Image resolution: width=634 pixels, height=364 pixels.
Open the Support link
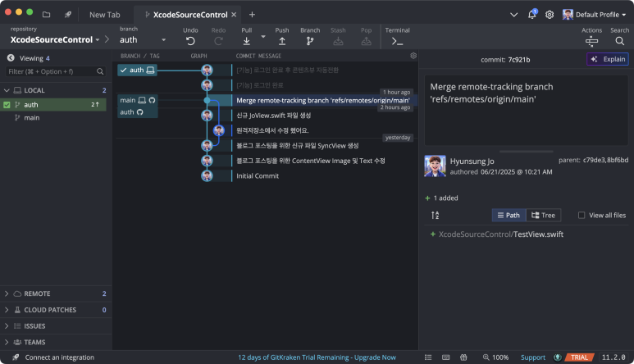pyautogui.click(x=533, y=357)
